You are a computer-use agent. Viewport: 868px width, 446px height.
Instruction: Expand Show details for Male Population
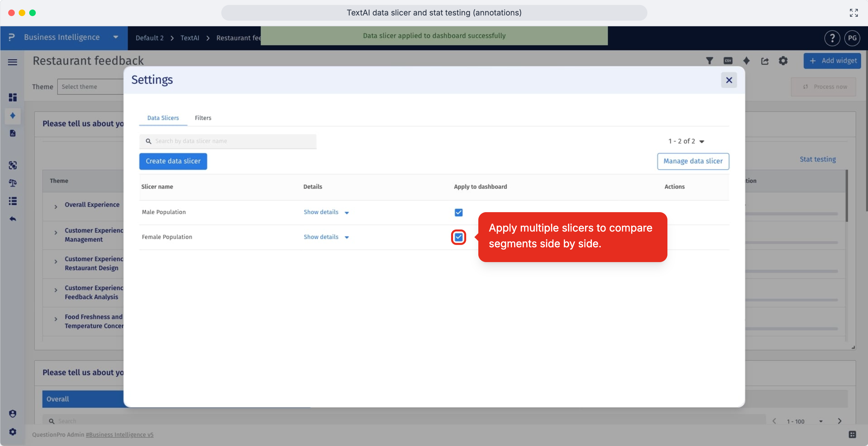click(326, 212)
